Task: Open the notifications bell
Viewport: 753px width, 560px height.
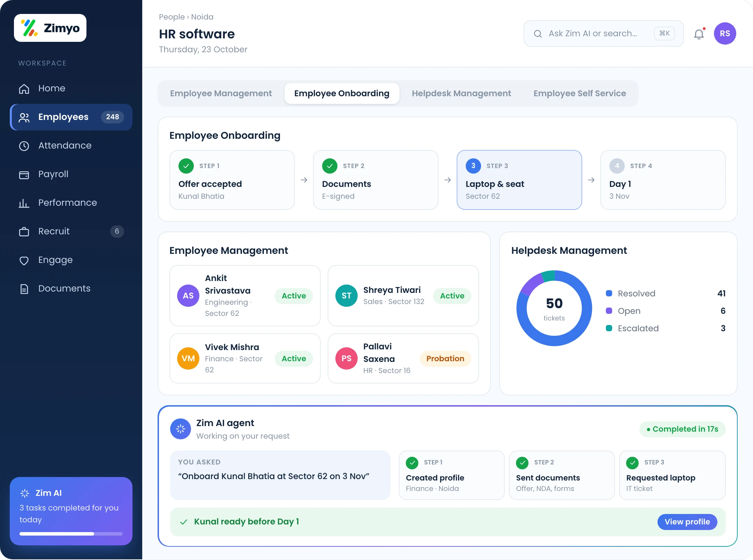Action: [699, 34]
